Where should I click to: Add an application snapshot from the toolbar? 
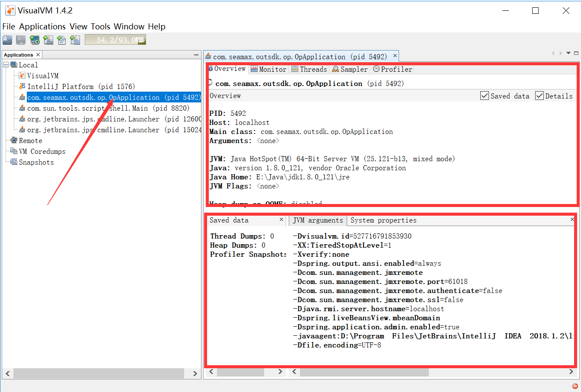75,40
